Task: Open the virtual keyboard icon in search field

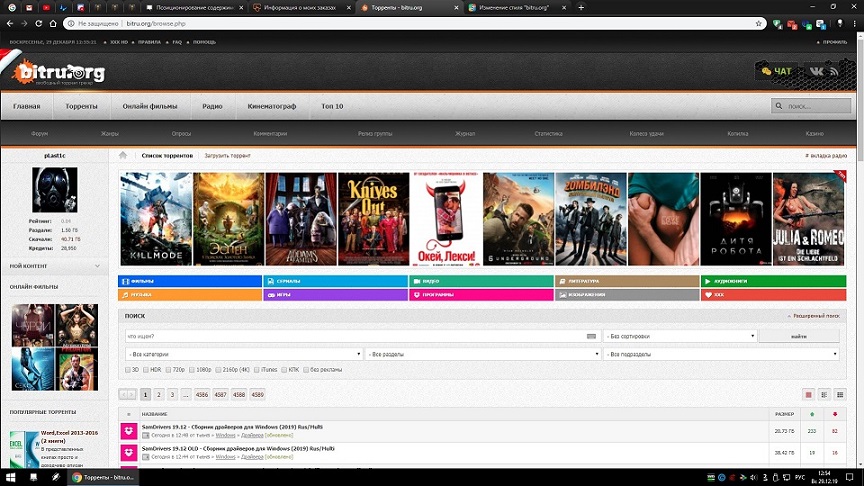Action: [x=591, y=336]
